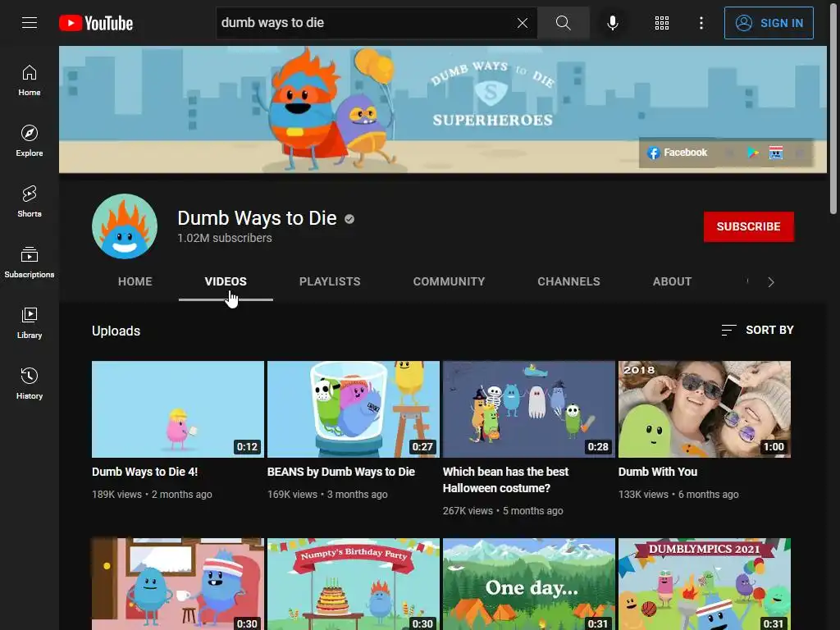This screenshot has height=630, width=840.
Task: Open the One day... video thumbnail
Action: pos(529,584)
